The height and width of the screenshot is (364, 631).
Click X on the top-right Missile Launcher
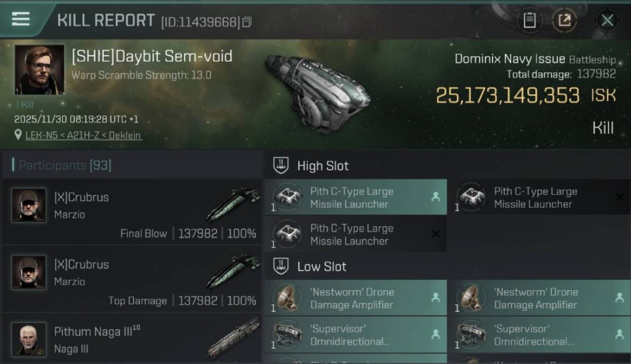click(x=619, y=197)
